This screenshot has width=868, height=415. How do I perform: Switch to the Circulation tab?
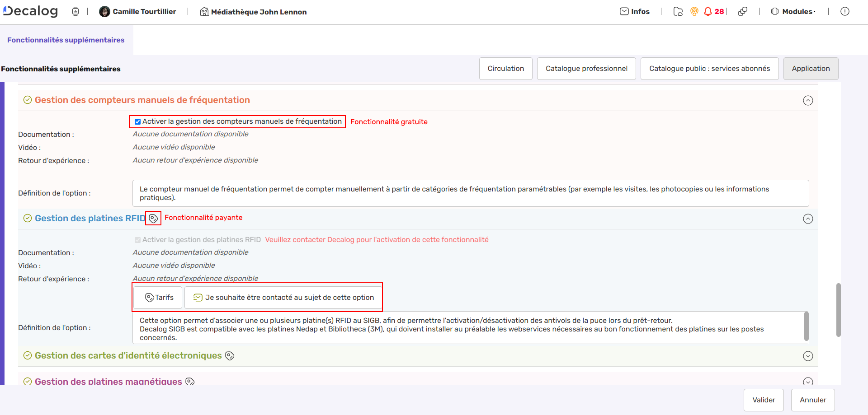[505, 69]
